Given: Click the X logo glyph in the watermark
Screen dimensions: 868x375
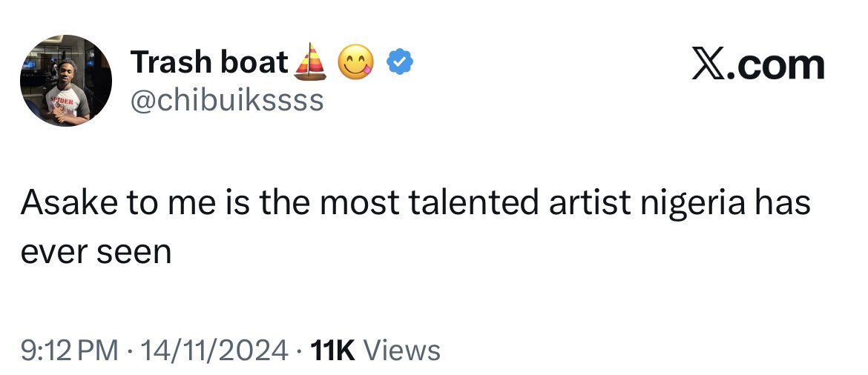Looking at the screenshot, I should [x=708, y=64].
